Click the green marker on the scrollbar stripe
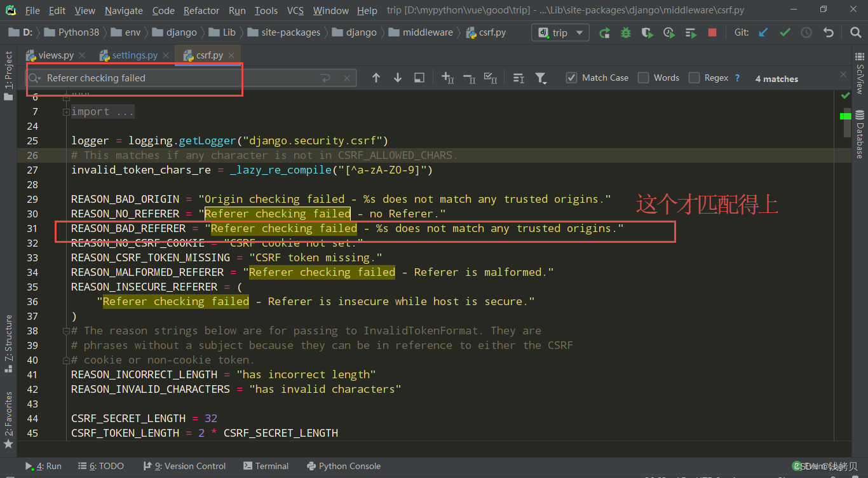The width and height of the screenshot is (868, 478). pos(845,116)
